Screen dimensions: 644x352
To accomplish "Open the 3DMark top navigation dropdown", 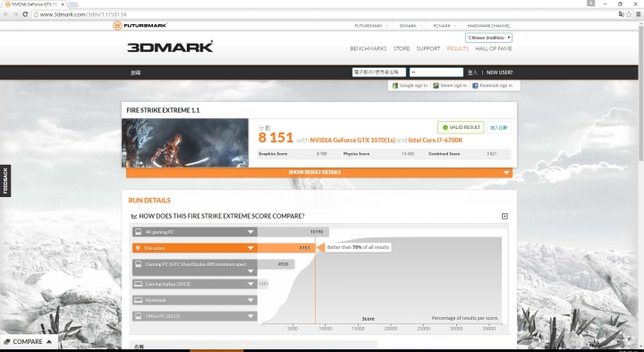I will (x=411, y=26).
